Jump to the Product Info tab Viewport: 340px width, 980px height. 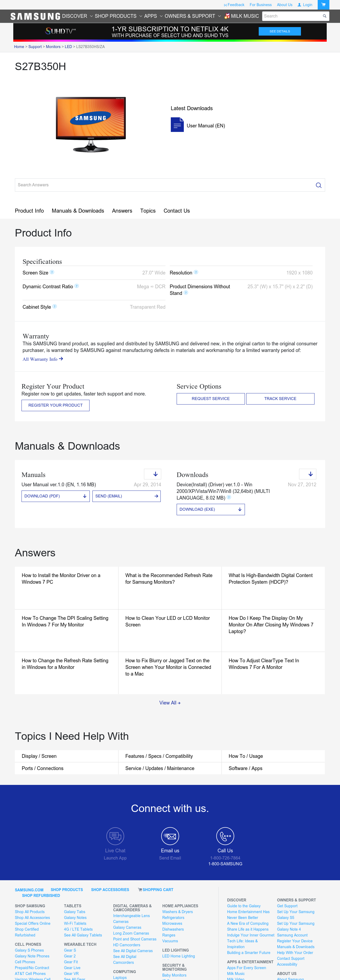(29, 211)
